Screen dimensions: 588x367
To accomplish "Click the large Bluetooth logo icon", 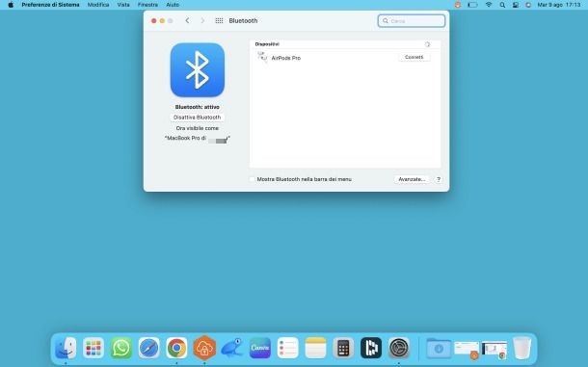I will click(x=198, y=69).
